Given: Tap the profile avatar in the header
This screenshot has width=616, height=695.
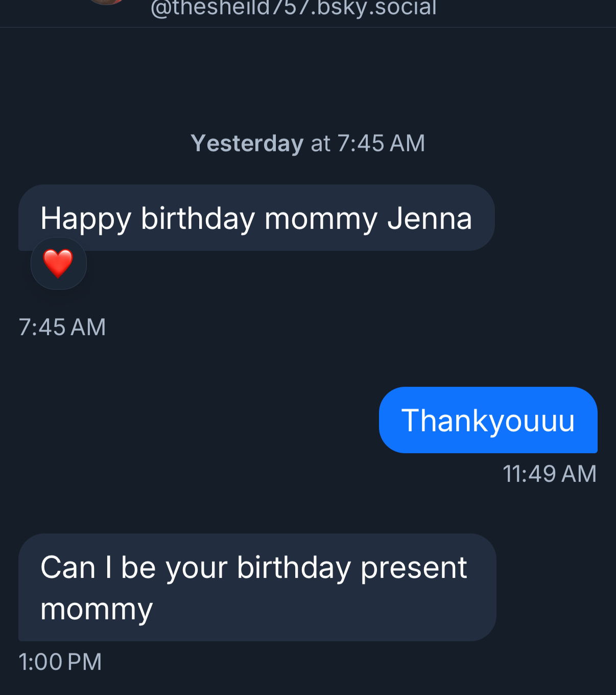Looking at the screenshot, I should click(107, 2).
